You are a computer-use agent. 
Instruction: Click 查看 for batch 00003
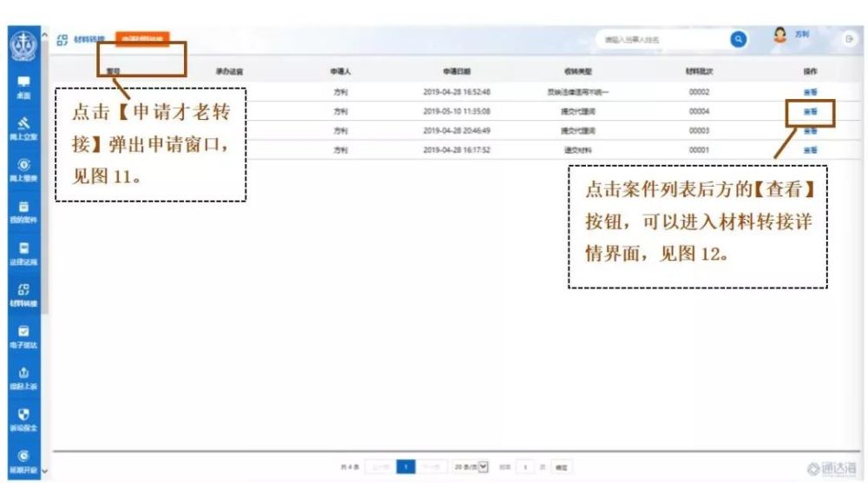(x=810, y=130)
